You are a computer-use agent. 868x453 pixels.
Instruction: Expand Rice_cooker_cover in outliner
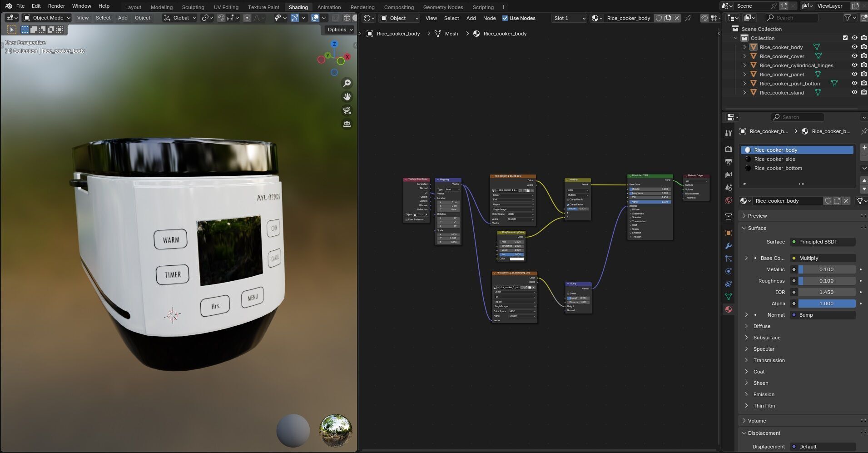744,56
